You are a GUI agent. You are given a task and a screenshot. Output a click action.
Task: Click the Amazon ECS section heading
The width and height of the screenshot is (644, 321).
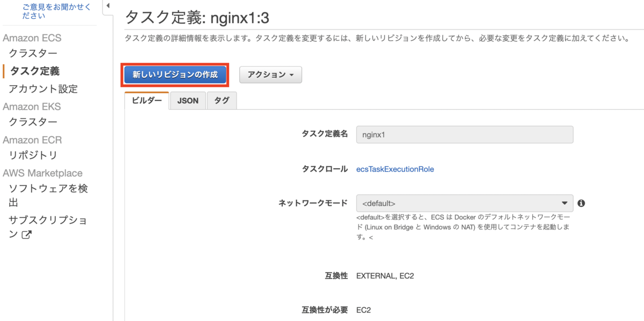[32, 38]
